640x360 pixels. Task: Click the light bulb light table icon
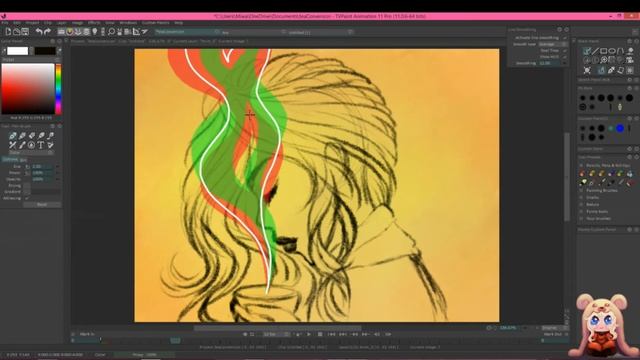[95, 31]
